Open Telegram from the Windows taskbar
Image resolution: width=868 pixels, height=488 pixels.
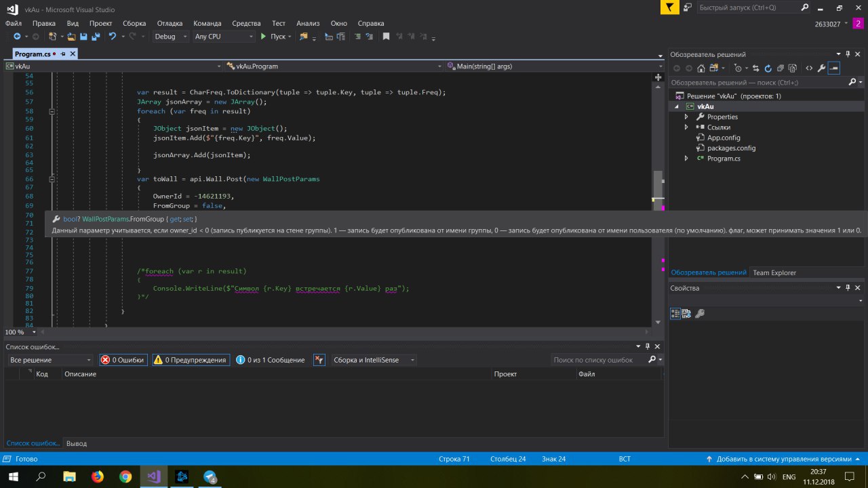tap(210, 476)
